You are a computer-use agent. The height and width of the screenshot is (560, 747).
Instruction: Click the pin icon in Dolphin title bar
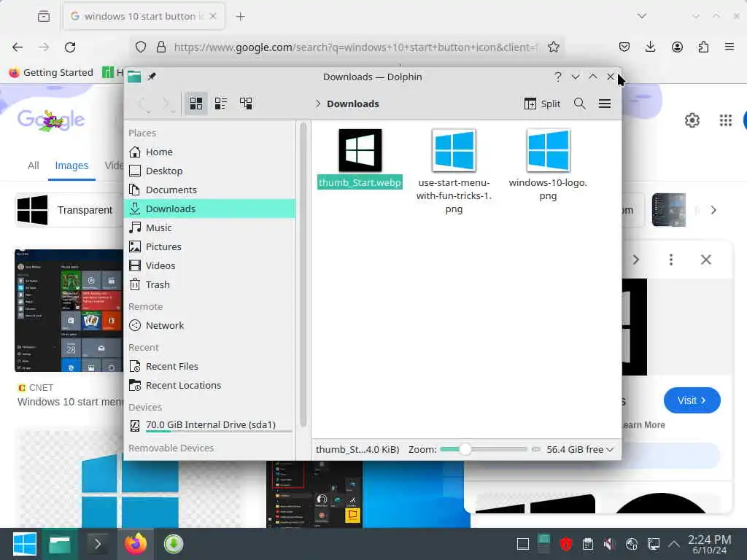click(x=152, y=77)
